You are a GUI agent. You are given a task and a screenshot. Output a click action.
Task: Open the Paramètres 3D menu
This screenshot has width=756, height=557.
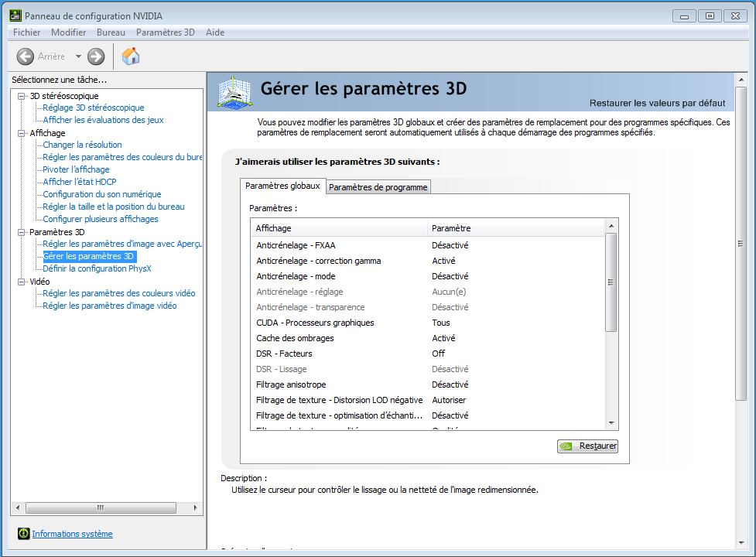(166, 32)
